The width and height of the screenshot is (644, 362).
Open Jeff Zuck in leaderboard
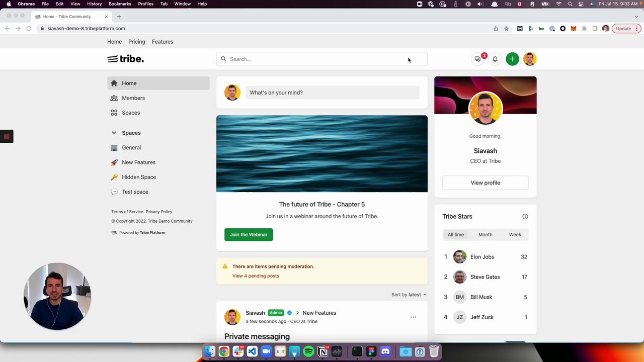tap(482, 317)
